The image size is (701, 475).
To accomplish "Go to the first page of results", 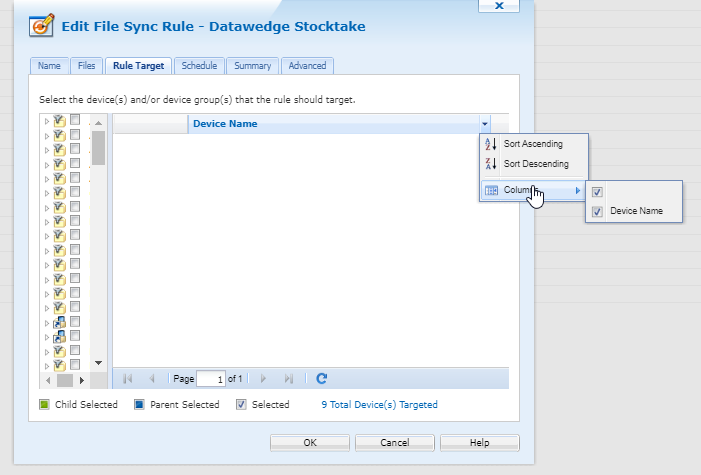I will tap(127, 379).
